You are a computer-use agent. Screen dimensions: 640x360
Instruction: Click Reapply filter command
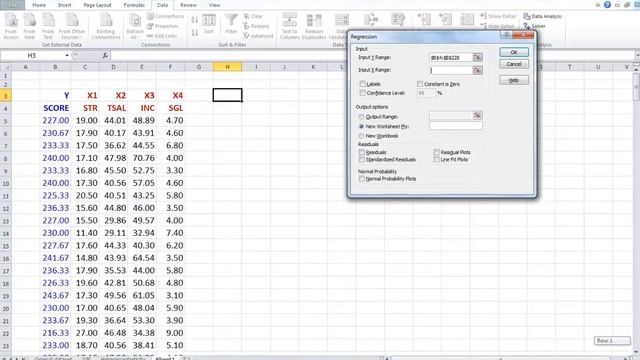pyautogui.click(x=257, y=26)
